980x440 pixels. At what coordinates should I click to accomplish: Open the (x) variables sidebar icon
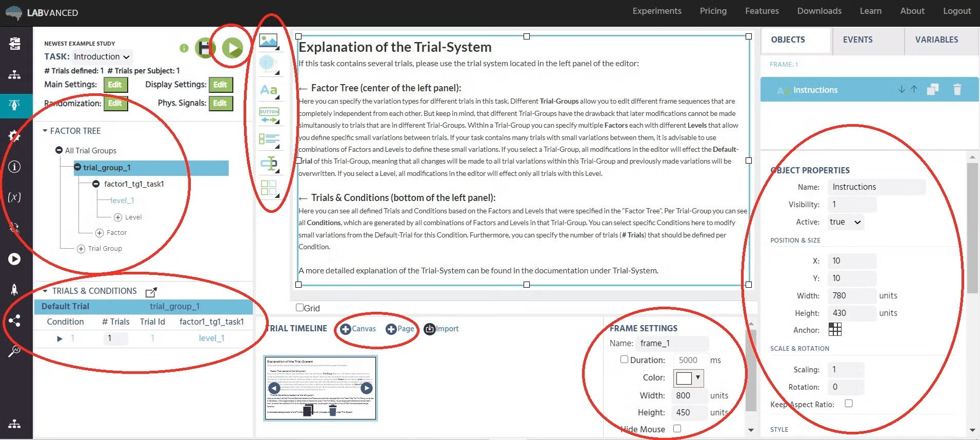click(14, 197)
